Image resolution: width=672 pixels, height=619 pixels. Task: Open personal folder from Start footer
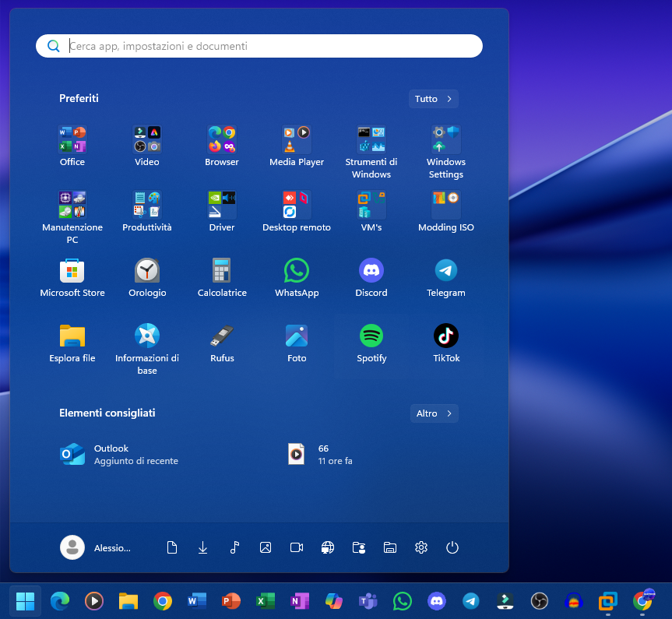click(x=359, y=547)
